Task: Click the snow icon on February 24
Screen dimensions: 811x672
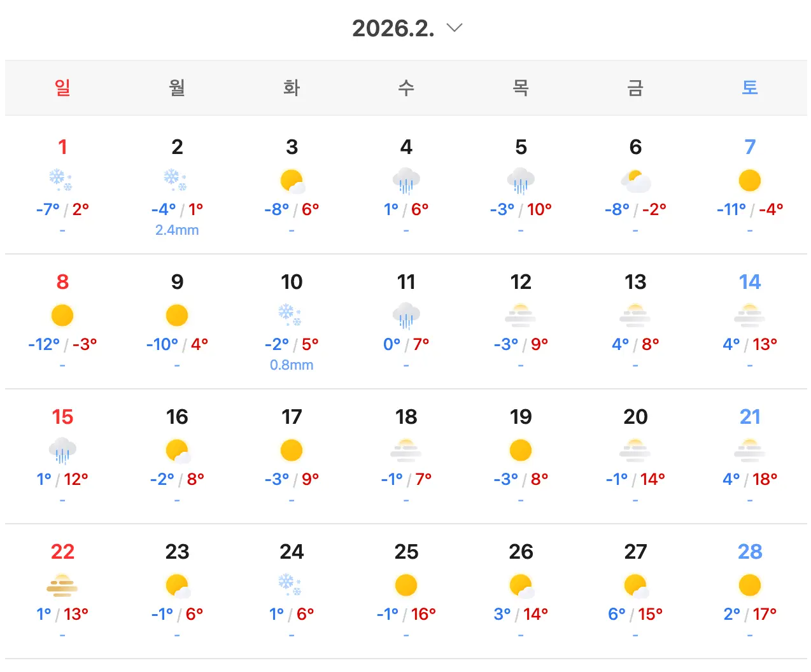Action: click(291, 585)
